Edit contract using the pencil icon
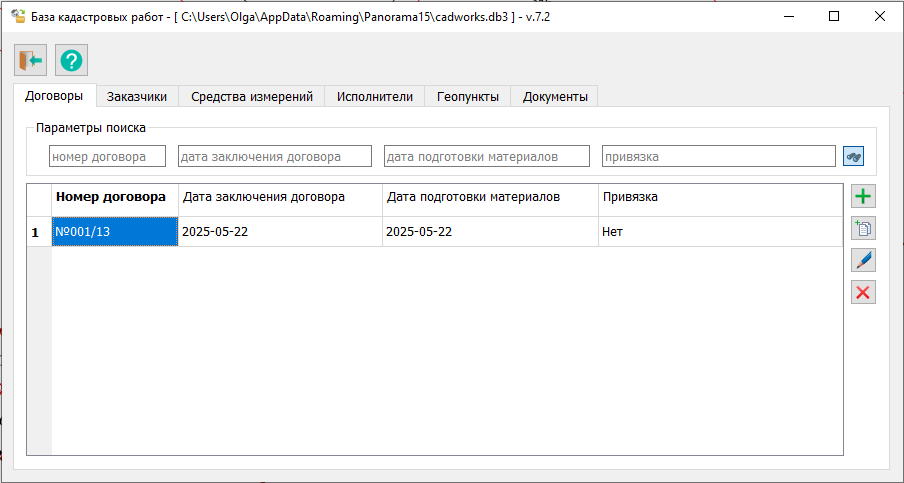This screenshot has width=904, height=483. [863, 260]
